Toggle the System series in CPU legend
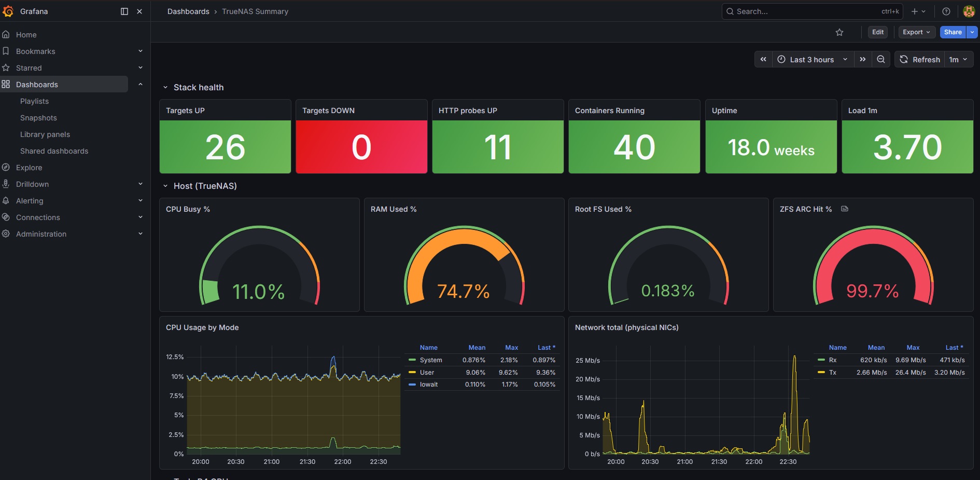The width and height of the screenshot is (980, 480). pyautogui.click(x=430, y=360)
